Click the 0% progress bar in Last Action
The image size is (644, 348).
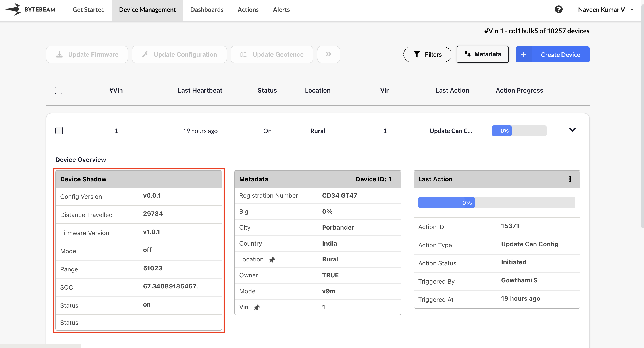pyautogui.click(x=497, y=203)
